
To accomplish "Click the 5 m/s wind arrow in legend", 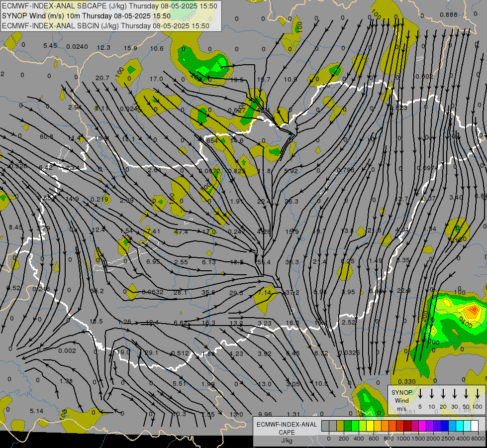I will 420,394.
